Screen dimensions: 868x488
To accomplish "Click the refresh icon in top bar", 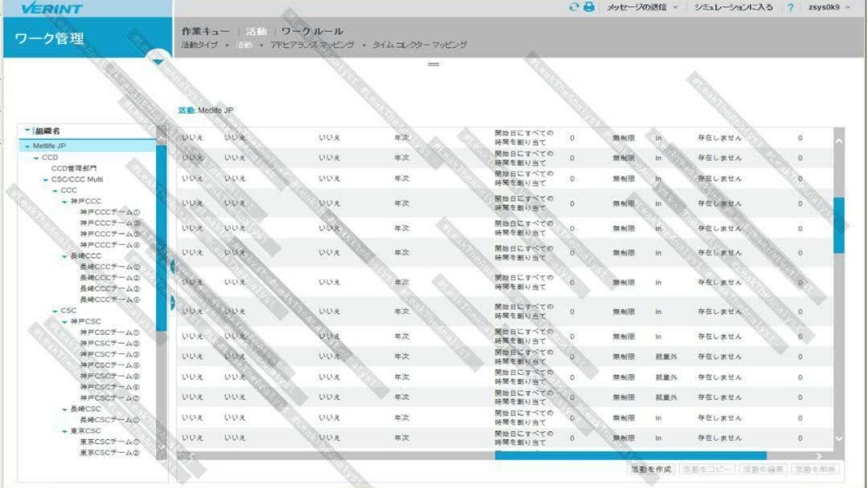I will [x=574, y=7].
